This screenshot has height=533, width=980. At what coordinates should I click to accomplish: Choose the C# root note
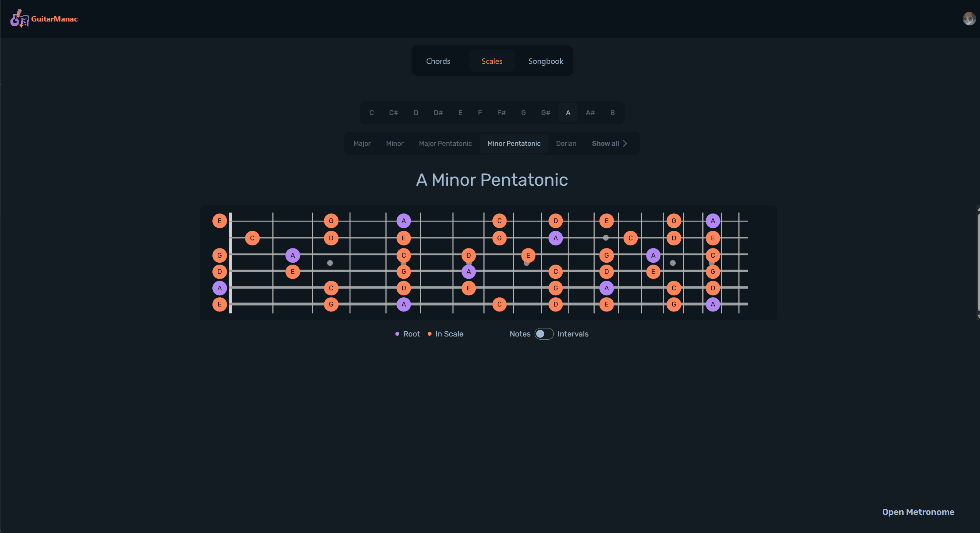click(393, 113)
